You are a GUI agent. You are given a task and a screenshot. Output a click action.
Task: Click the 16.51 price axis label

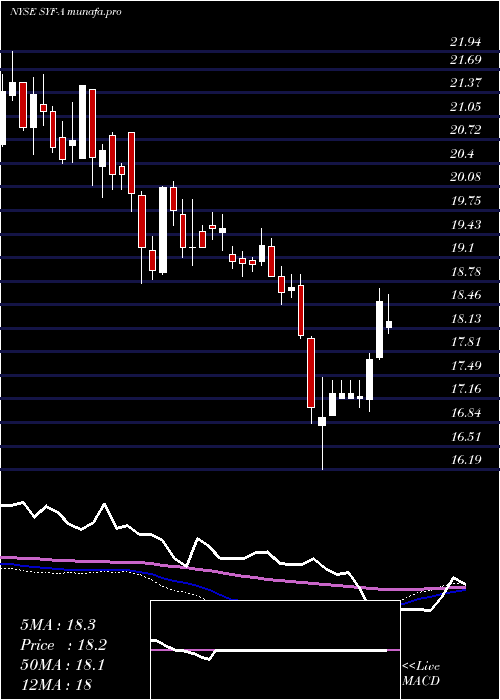(x=466, y=436)
